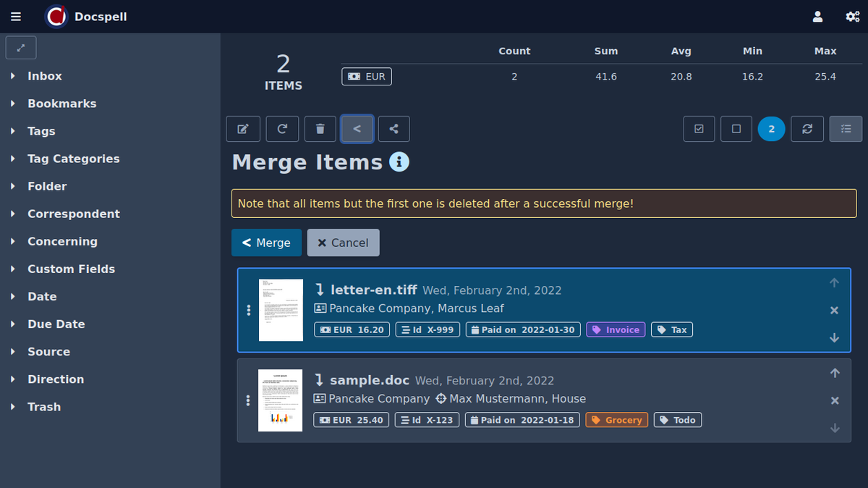Click the share icon in toolbar
Viewport: 868px width, 488px height.
tap(393, 129)
